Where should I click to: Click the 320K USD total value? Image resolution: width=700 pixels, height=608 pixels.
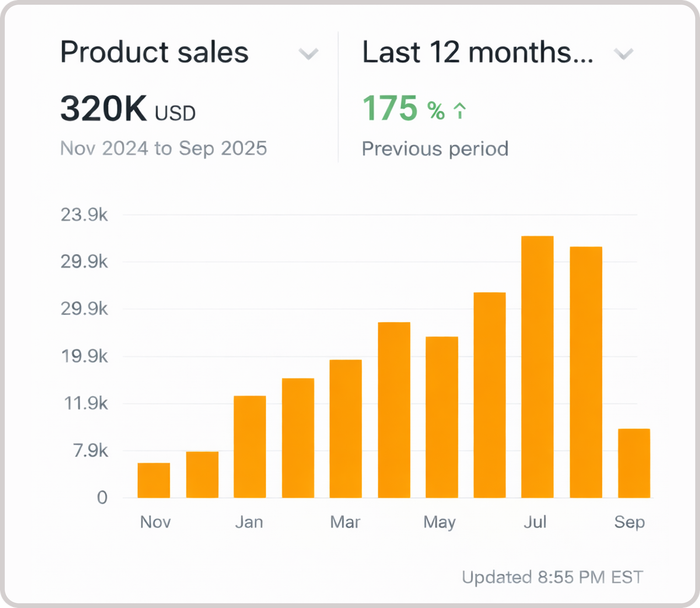point(128,109)
